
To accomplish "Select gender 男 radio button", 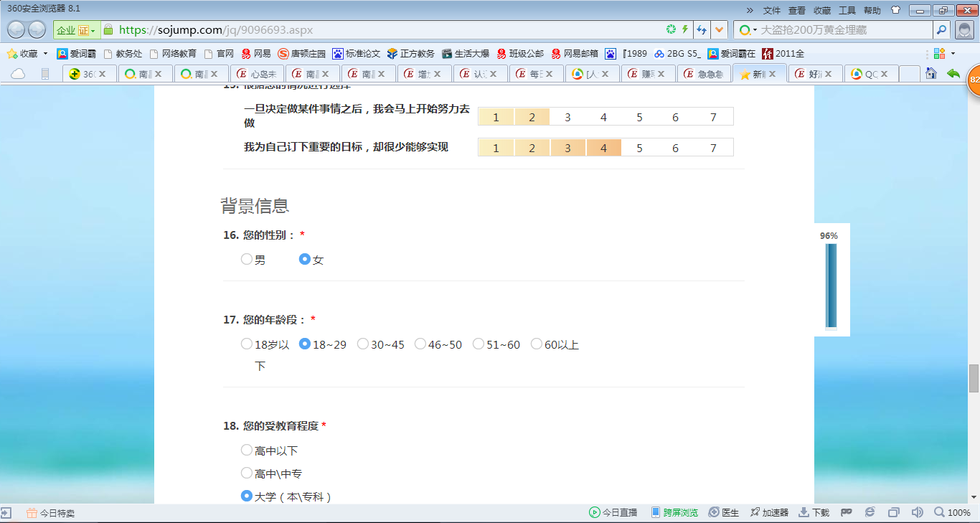I will click(247, 259).
